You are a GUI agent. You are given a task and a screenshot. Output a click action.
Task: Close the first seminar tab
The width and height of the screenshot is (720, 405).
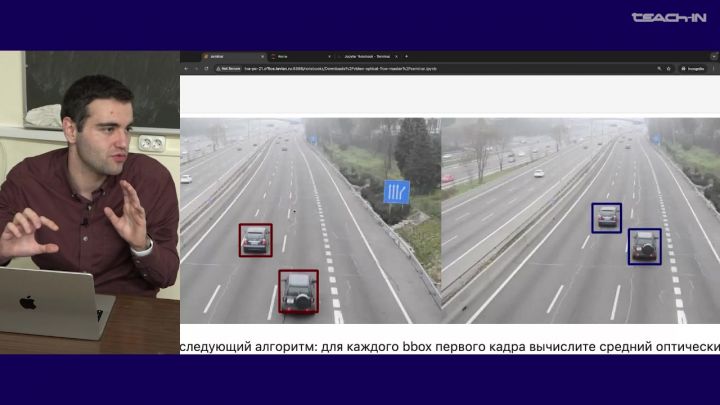tap(263, 56)
